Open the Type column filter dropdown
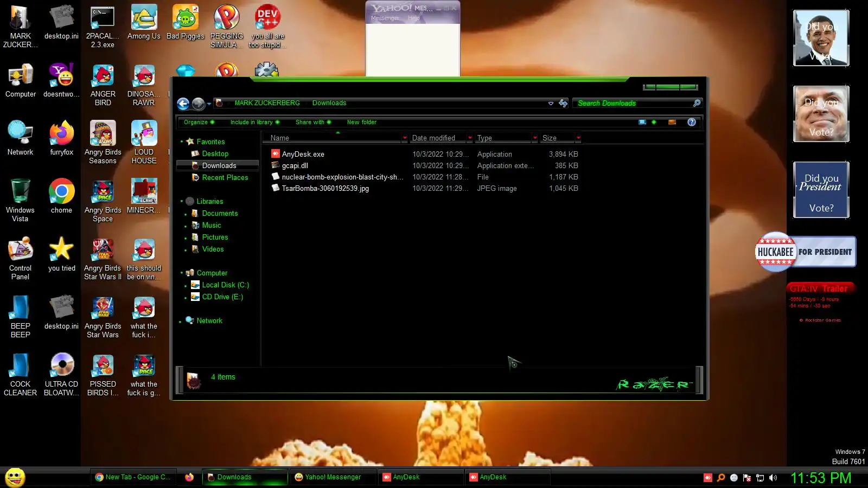The height and width of the screenshot is (488, 868). 535,138
